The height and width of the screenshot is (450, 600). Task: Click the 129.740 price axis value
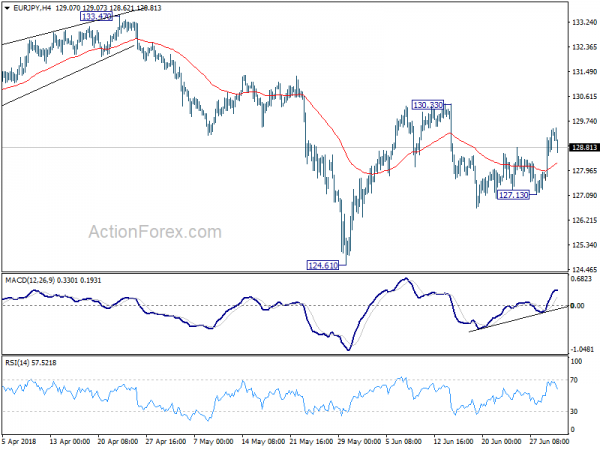[584, 121]
